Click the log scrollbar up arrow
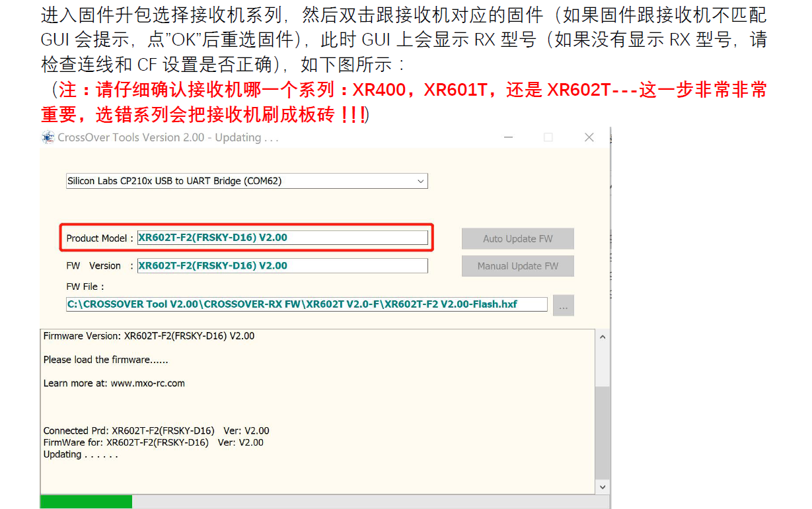The image size is (812, 509). click(x=602, y=337)
